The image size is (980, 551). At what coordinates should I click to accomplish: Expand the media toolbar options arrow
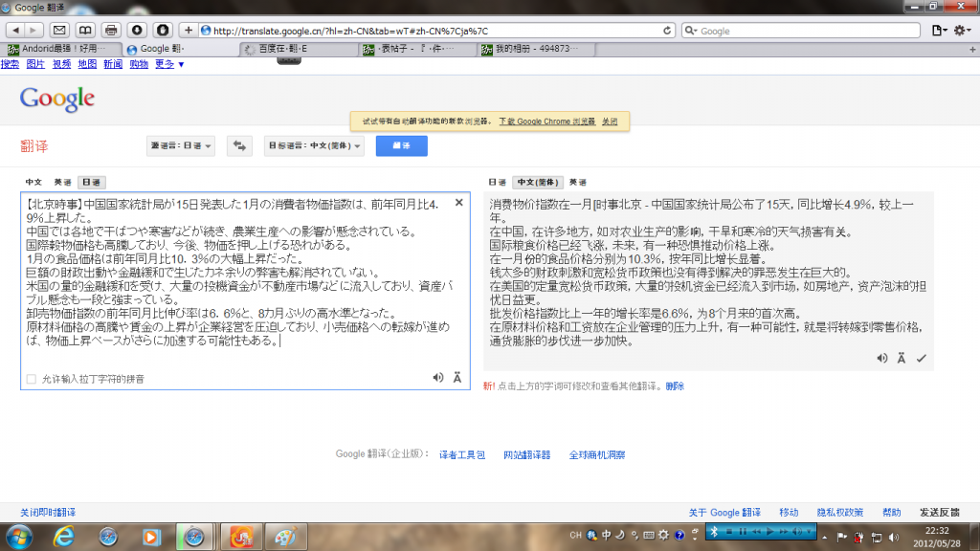pos(810,532)
